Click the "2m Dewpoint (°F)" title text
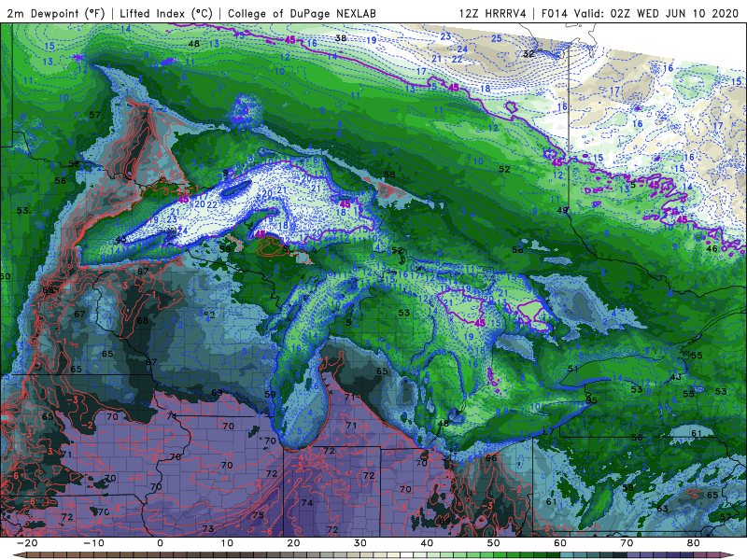The image size is (747, 560). pos(56,13)
